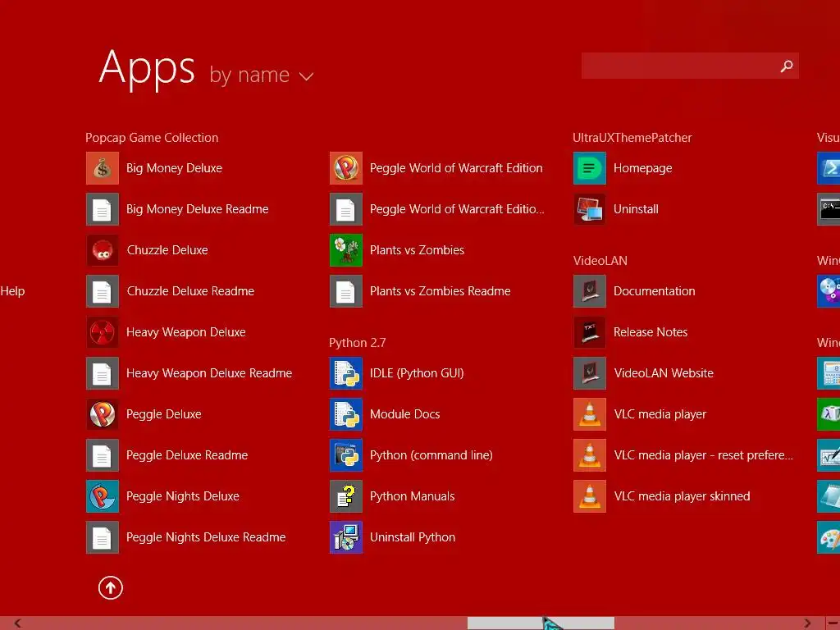Image resolution: width=840 pixels, height=630 pixels.
Task: Open the VideoLAN Release Notes icon
Action: click(590, 332)
